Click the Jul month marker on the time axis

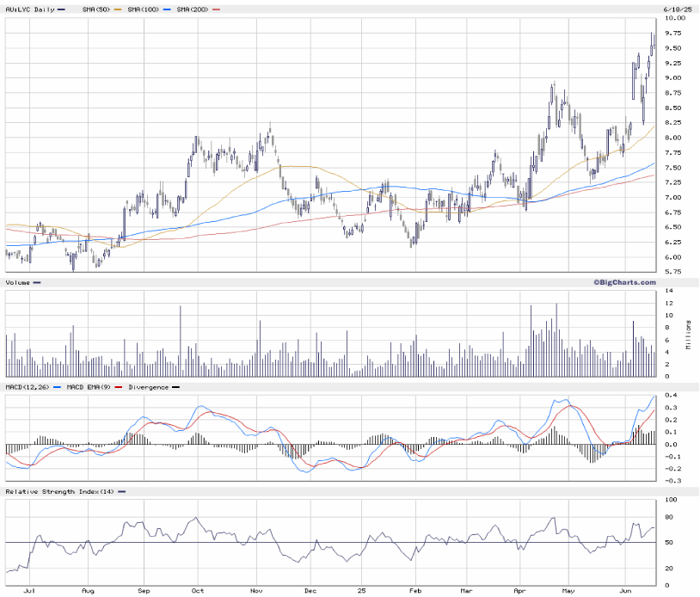[x=29, y=592]
